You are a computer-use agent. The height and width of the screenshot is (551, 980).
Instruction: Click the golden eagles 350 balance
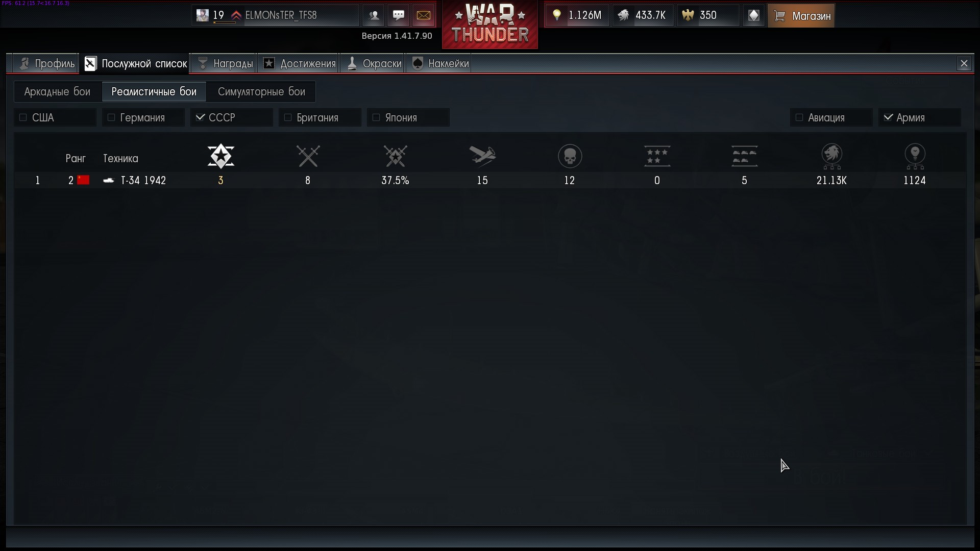coord(708,15)
